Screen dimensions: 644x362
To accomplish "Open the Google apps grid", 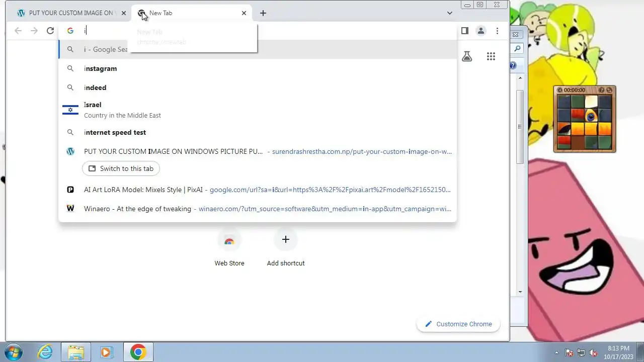I will pos(491,56).
